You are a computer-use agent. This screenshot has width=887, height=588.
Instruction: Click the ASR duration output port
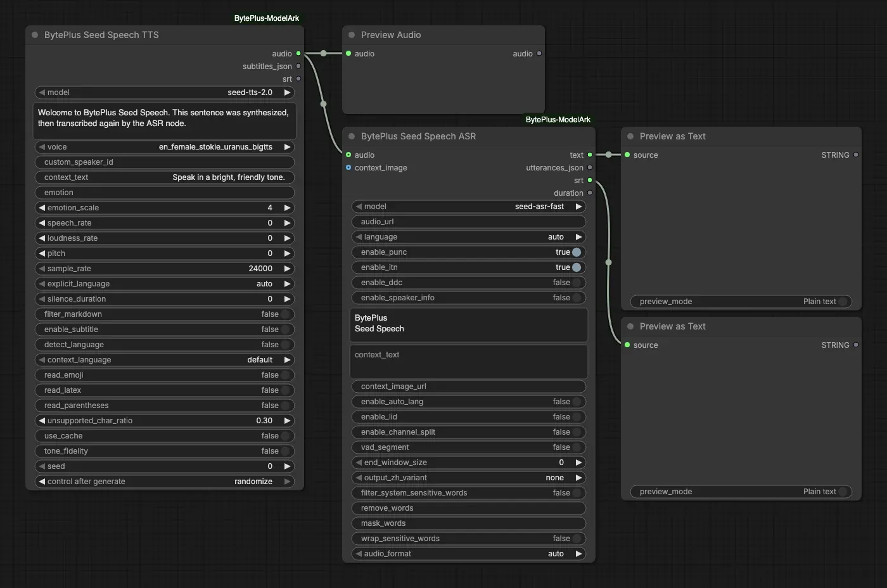(590, 193)
